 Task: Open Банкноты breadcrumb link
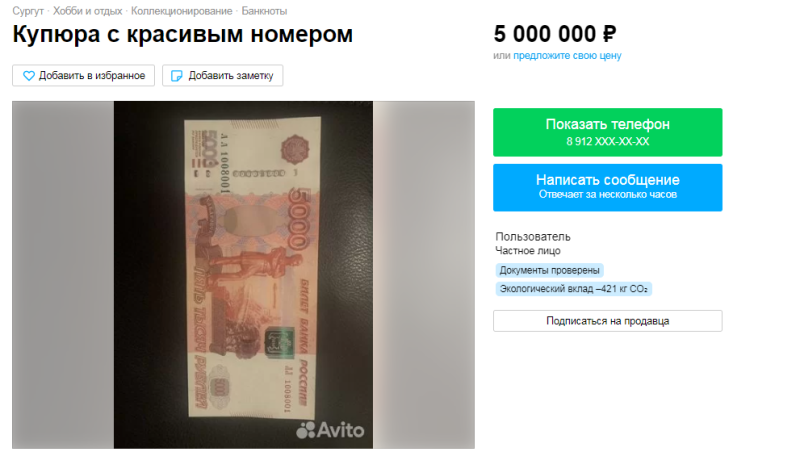[x=264, y=11]
